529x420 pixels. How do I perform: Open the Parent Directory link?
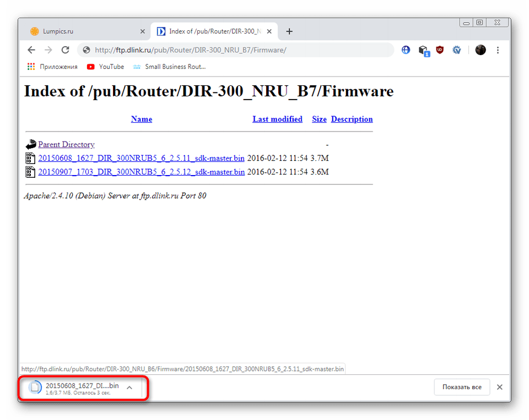pyautogui.click(x=67, y=144)
